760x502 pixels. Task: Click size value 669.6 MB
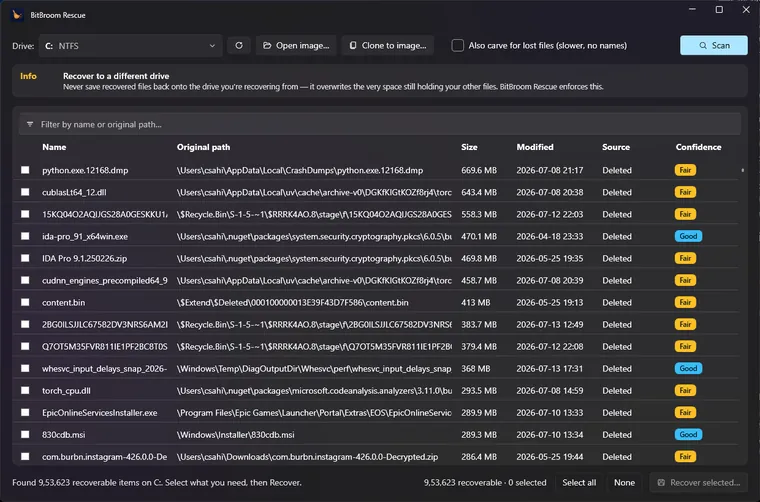479,170
